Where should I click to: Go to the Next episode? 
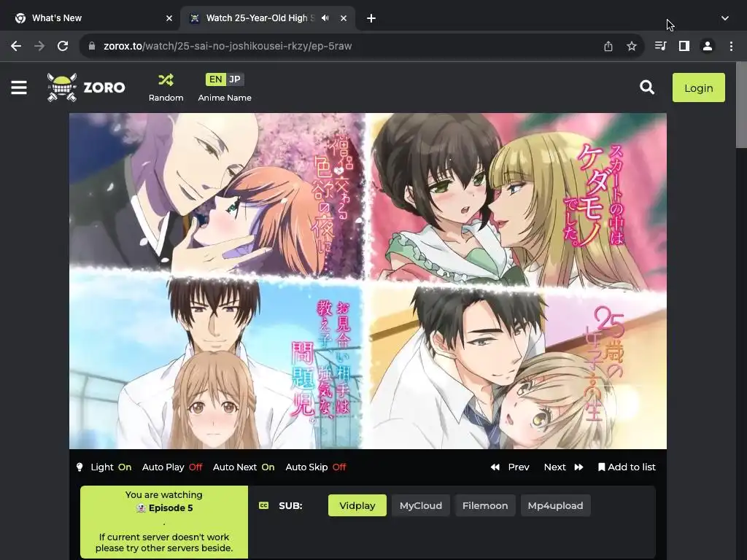pos(564,467)
